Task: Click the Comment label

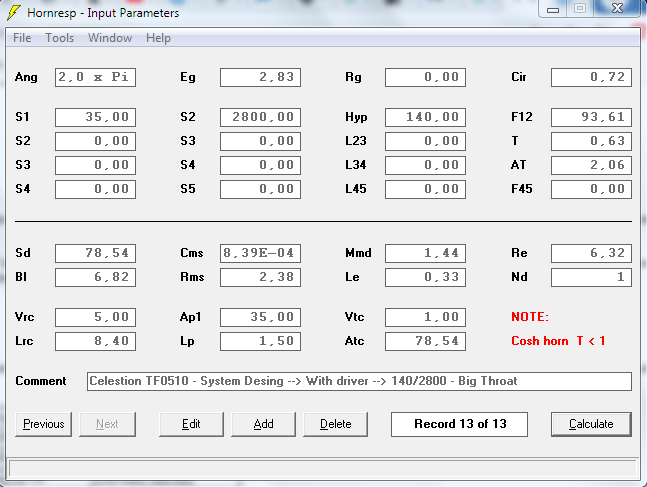Action: click(40, 381)
